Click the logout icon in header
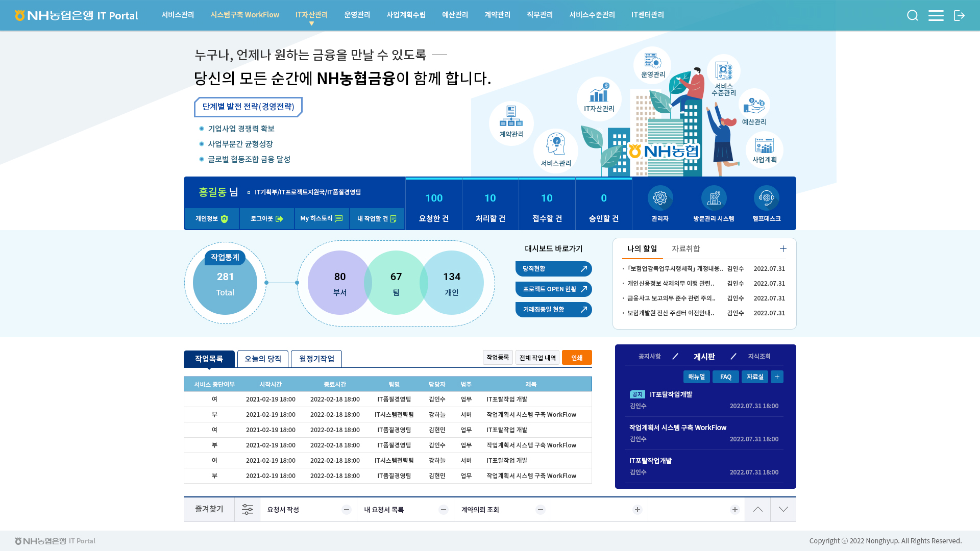Screen dimensions: 980x551 959,15
